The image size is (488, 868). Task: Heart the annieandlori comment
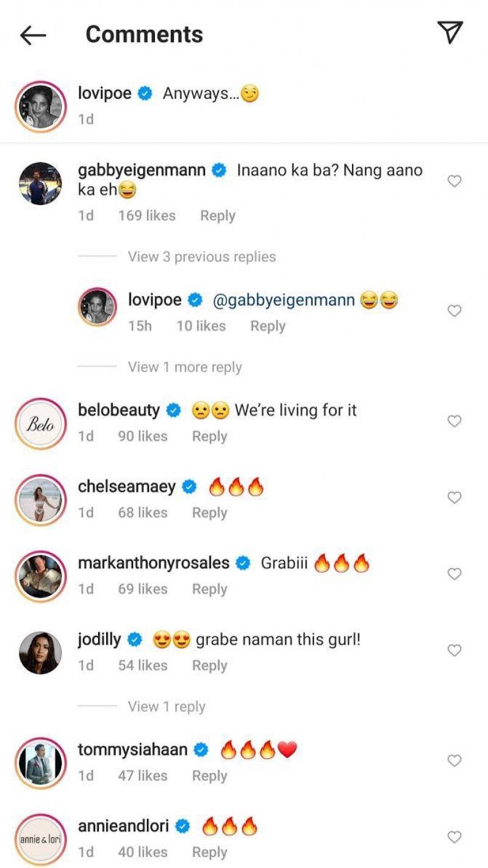[x=454, y=837]
